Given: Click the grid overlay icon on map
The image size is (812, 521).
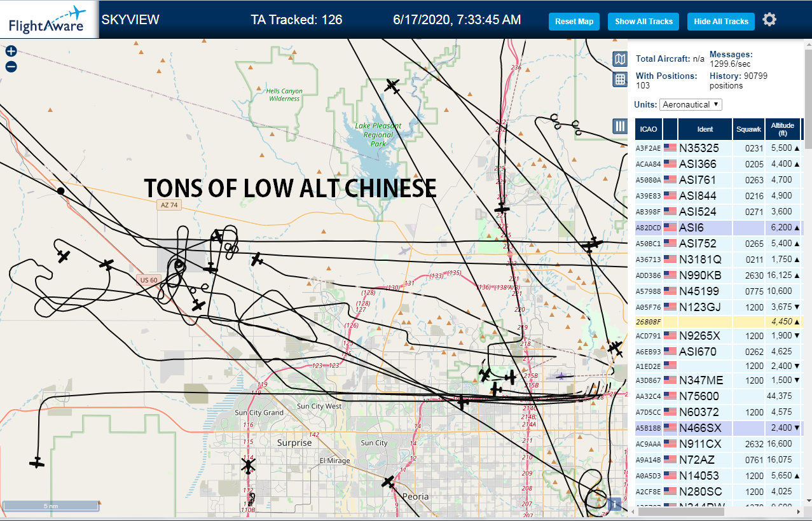Looking at the screenshot, I should [620, 80].
